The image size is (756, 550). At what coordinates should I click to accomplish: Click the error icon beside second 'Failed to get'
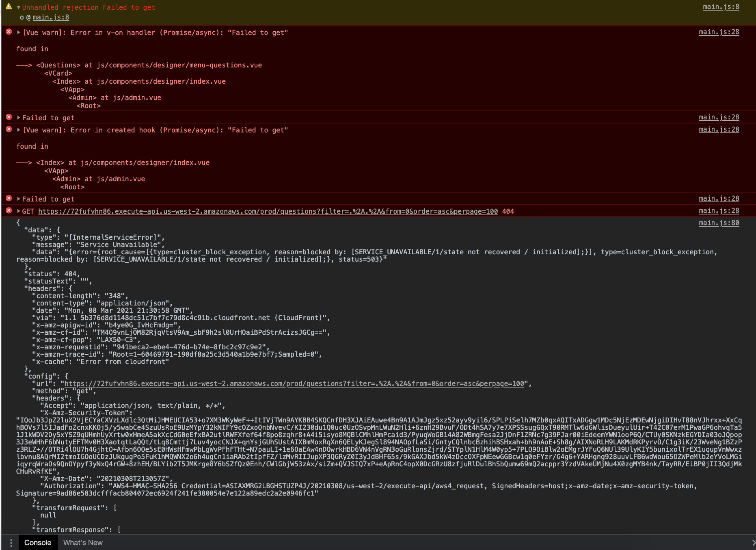click(9, 198)
